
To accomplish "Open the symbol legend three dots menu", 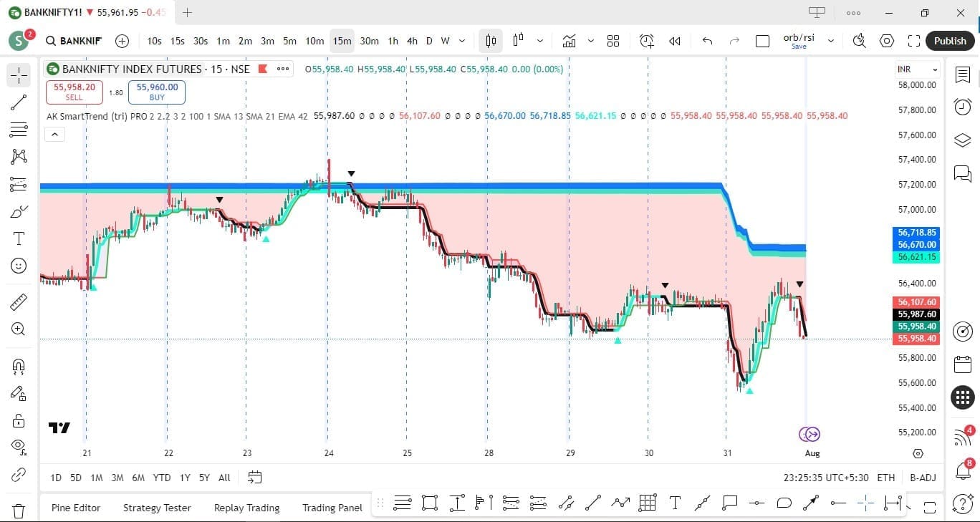I will (x=283, y=69).
